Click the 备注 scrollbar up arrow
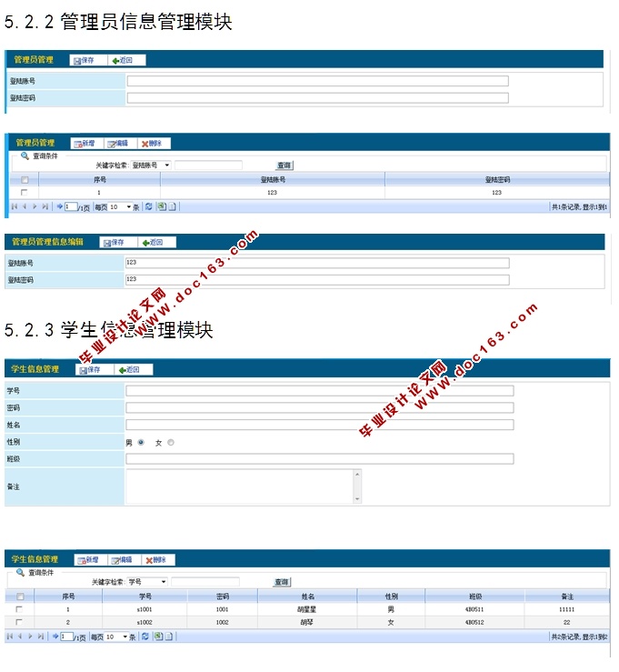 point(357,474)
